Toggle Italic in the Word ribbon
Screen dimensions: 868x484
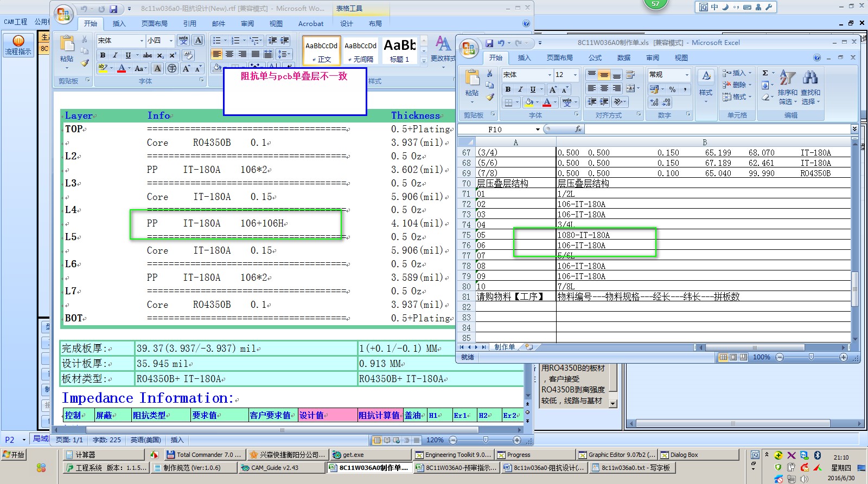tap(115, 55)
